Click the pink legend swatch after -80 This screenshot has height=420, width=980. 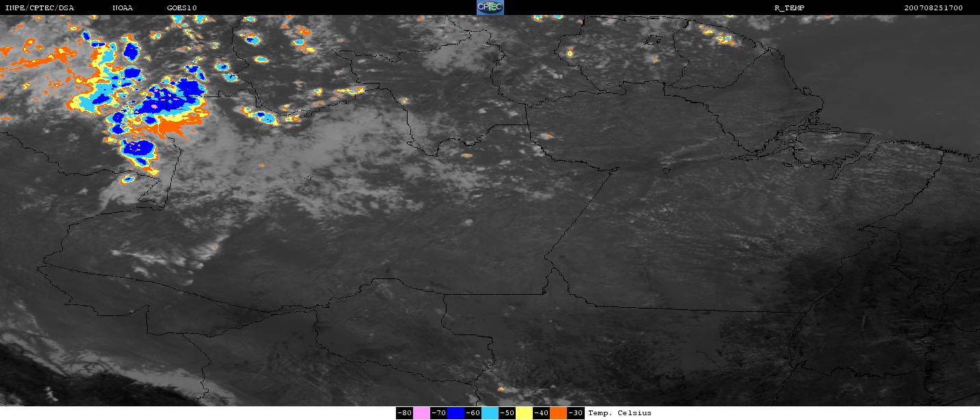pos(422,413)
